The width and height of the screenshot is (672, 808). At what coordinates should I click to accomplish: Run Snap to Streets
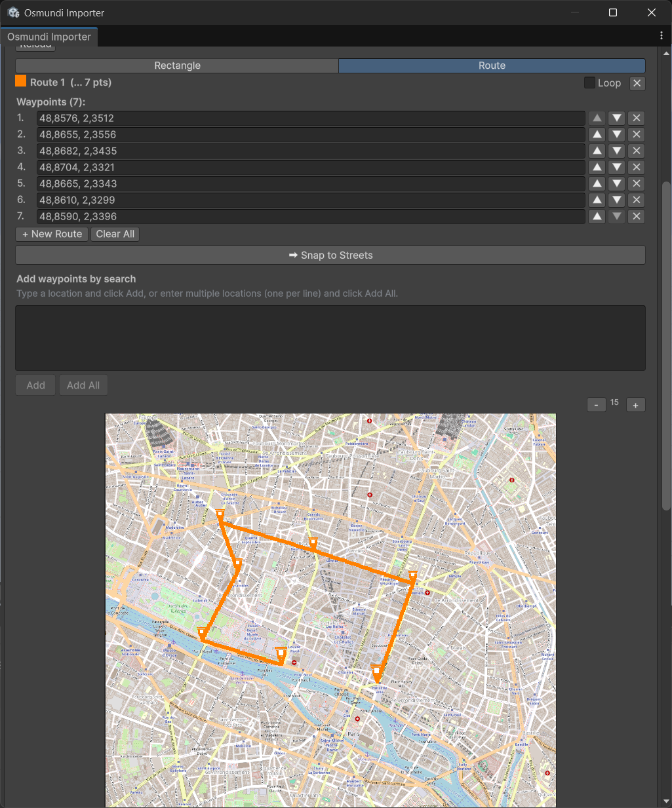pyautogui.click(x=330, y=255)
